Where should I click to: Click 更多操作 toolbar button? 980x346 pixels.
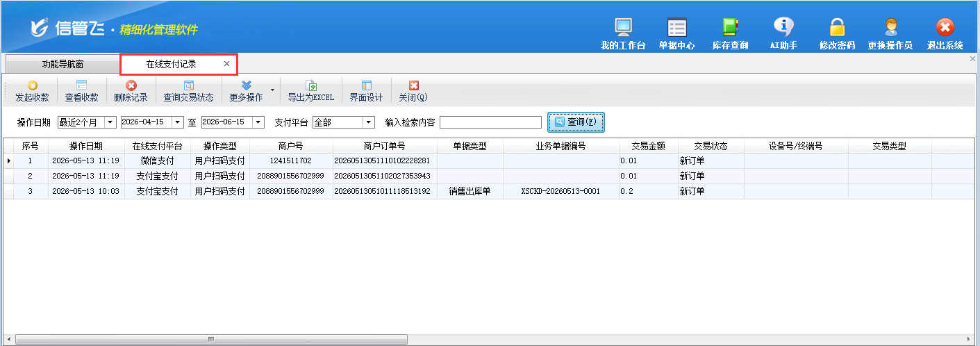pyautogui.click(x=246, y=92)
